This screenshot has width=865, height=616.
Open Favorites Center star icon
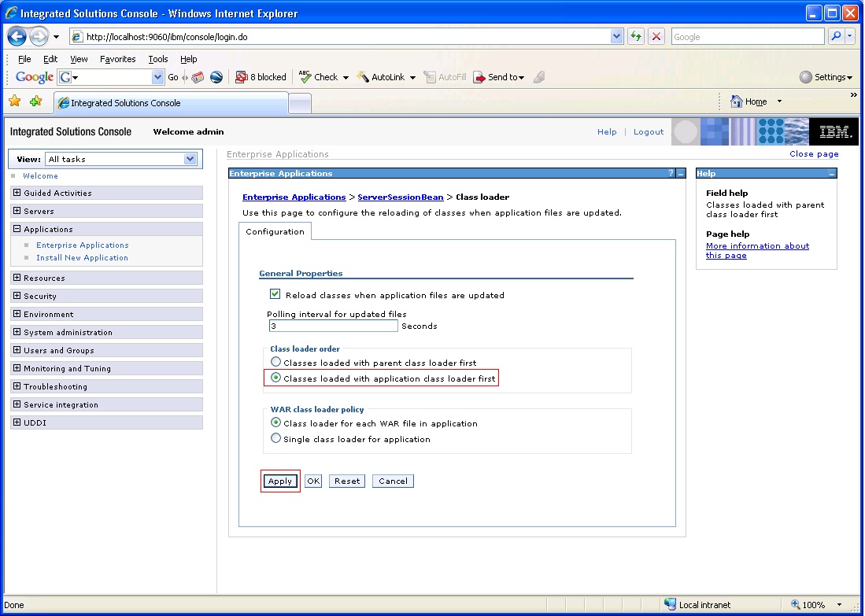15,101
